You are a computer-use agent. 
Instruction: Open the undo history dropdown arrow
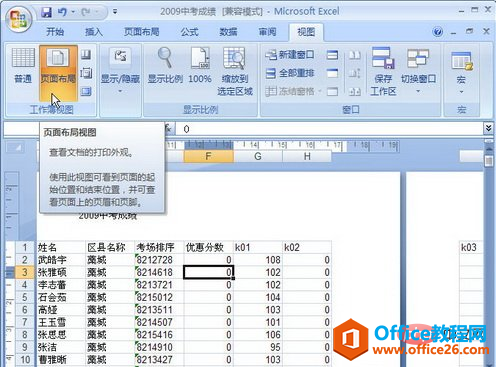click(x=73, y=12)
